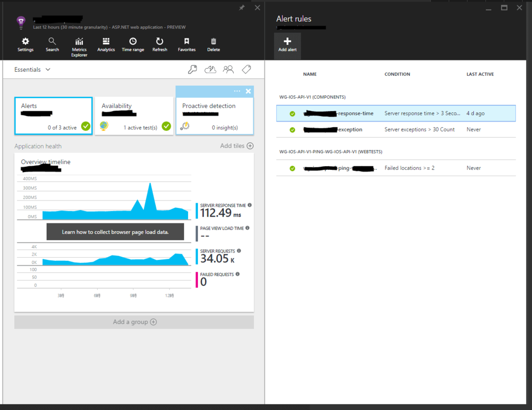Image resolution: width=532 pixels, height=410 pixels.
Task: Open the Proactive detection tile
Action: pyautogui.click(x=215, y=116)
